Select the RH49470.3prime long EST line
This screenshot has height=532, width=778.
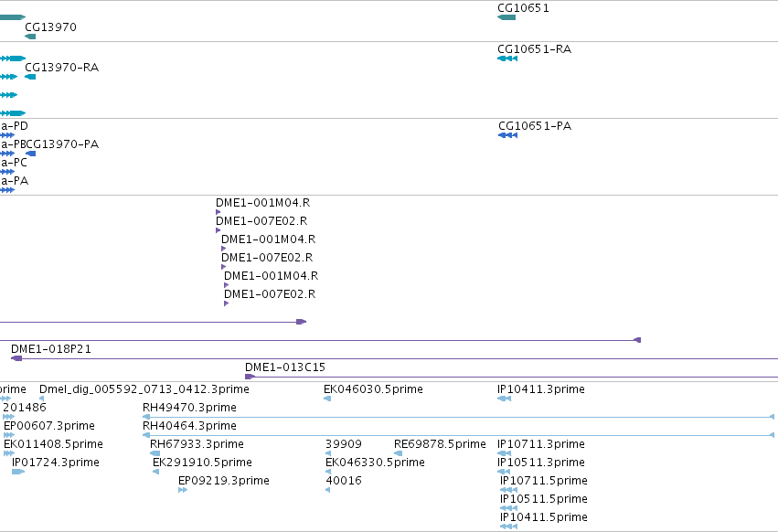pyautogui.click(x=458, y=417)
